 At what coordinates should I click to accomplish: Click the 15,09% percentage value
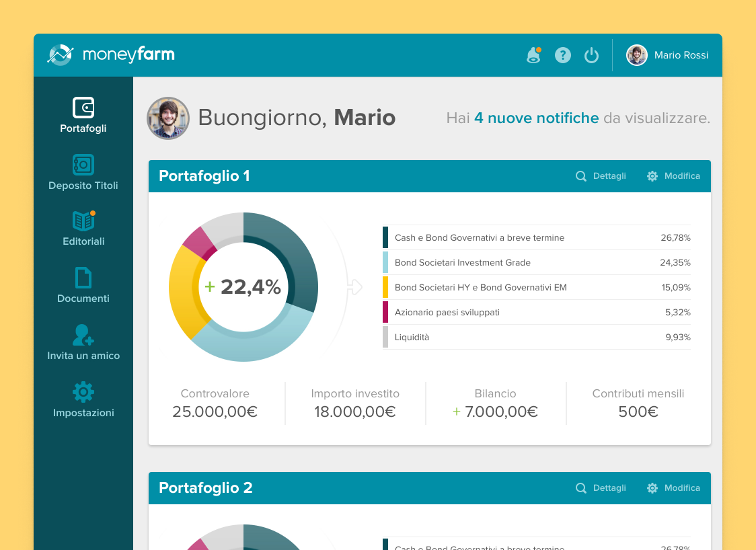(676, 287)
